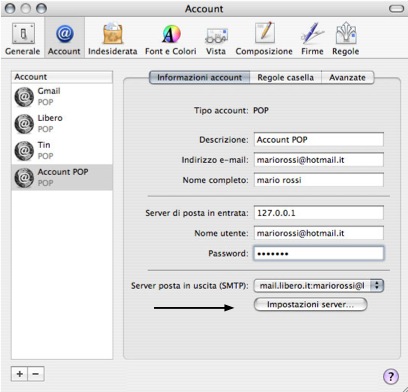The height and width of the screenshot is (392, 408).
Task: Open the Font e Colori pane
Action: (x=171, y=39)
